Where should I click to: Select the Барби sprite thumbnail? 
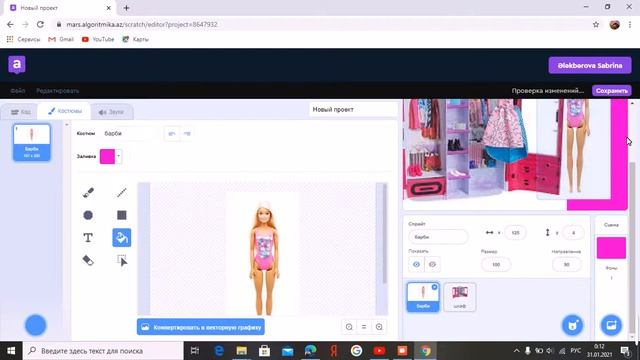pyautogui.click(x=423, y=297)
